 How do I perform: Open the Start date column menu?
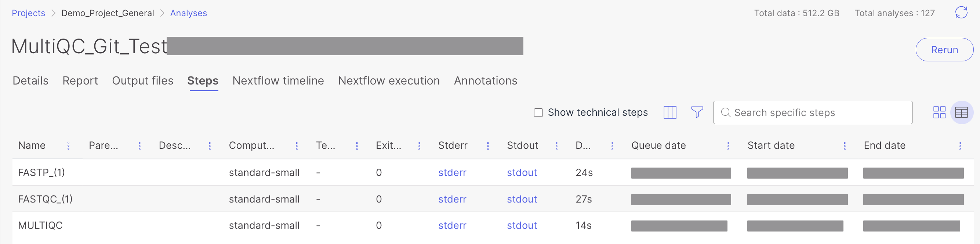(x=845, y=146)
